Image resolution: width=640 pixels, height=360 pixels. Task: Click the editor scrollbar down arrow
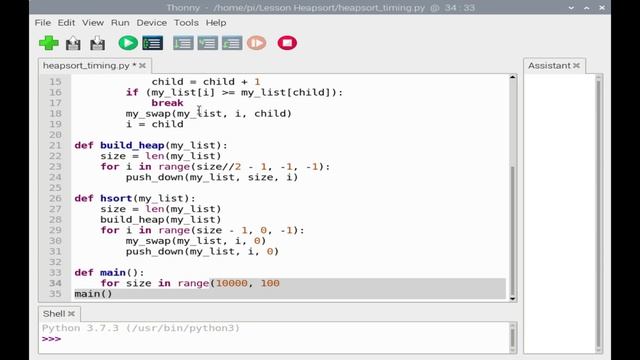click(x=513, y=298)
